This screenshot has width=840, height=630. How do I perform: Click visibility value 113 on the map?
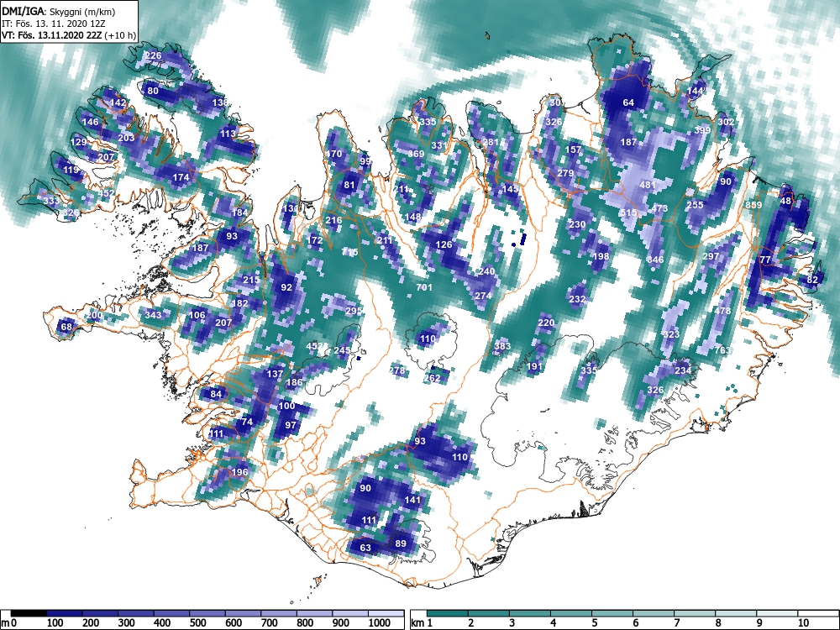coord(228,134)
